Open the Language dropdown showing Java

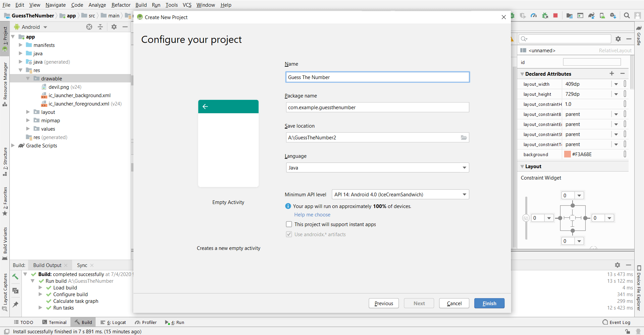click(377, 168)
